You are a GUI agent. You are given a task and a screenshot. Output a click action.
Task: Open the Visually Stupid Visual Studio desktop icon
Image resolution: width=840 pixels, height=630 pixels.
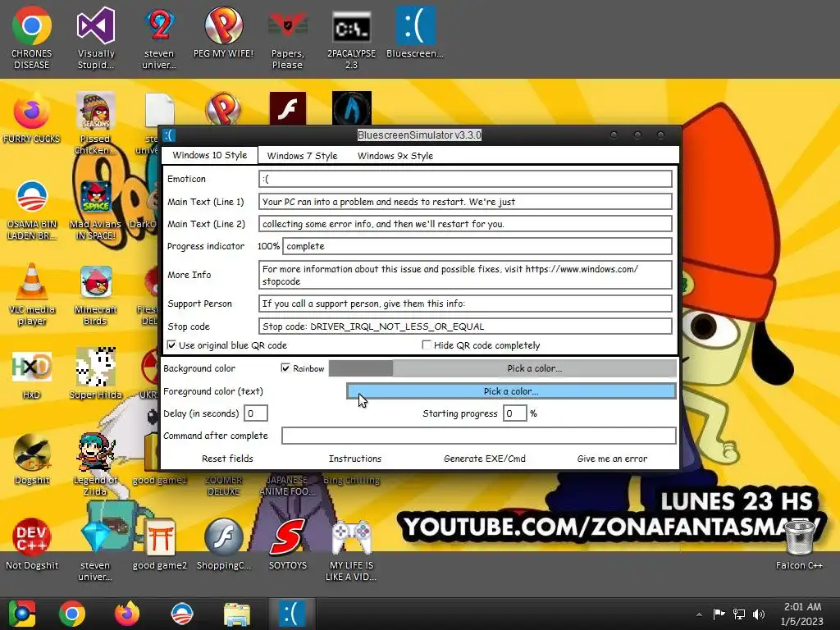[96, 38]
